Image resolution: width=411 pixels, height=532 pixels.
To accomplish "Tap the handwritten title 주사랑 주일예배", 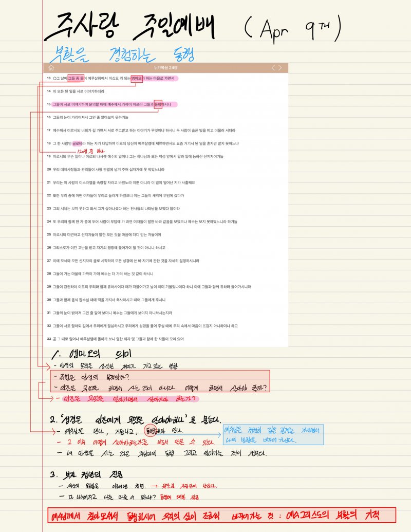I will point(130,26).
